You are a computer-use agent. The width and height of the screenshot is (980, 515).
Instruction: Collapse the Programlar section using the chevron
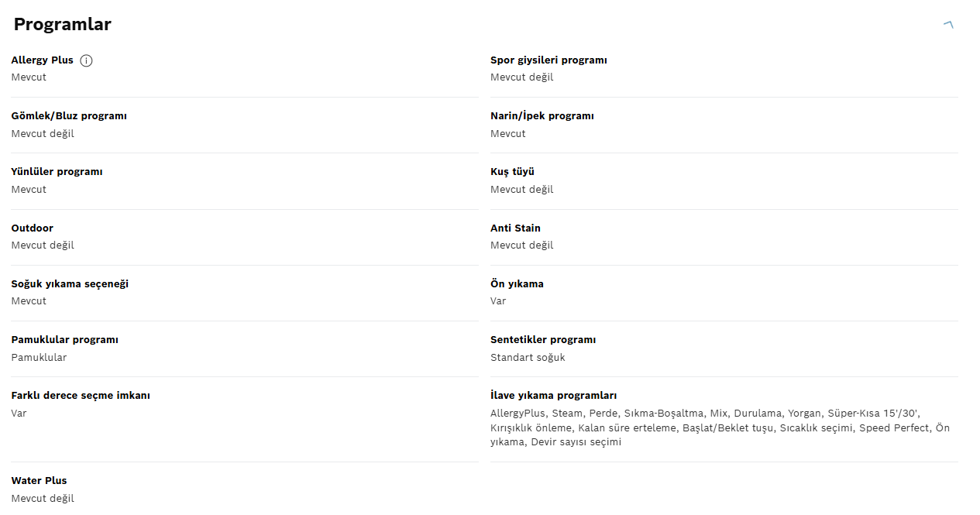[948, 25]
